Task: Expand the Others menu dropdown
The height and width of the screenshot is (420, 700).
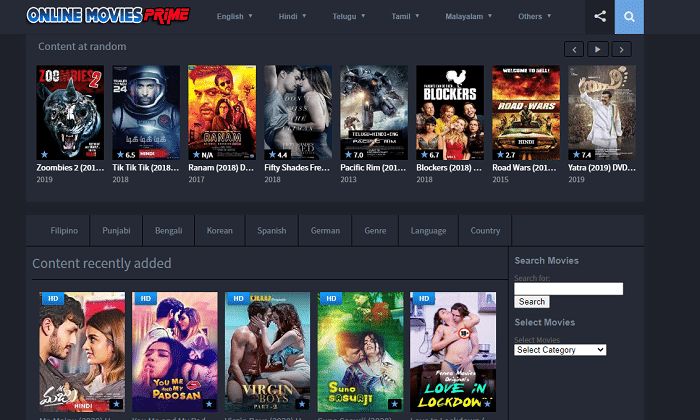Action: tap(534, 17)
